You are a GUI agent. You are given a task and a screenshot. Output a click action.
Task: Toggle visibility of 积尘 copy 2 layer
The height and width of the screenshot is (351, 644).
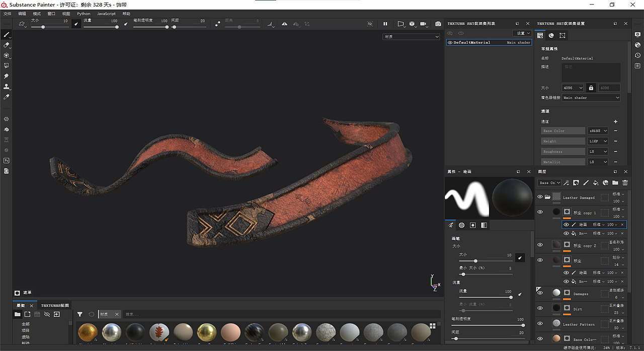[x=540, y=245]
